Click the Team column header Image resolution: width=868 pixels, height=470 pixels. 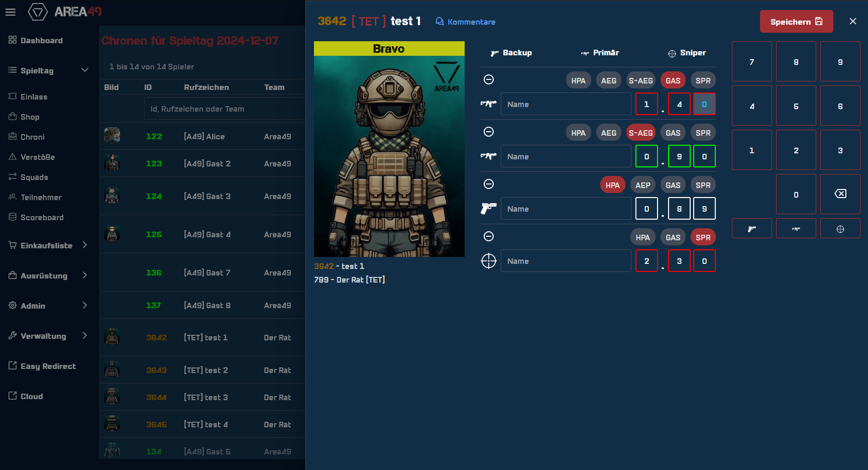click(274, 87)
